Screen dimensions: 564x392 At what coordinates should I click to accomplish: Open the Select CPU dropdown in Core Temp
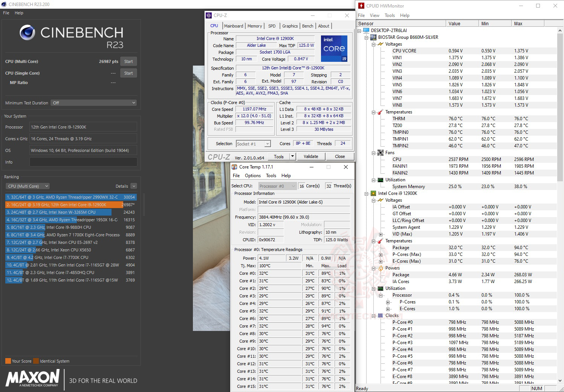277,186
